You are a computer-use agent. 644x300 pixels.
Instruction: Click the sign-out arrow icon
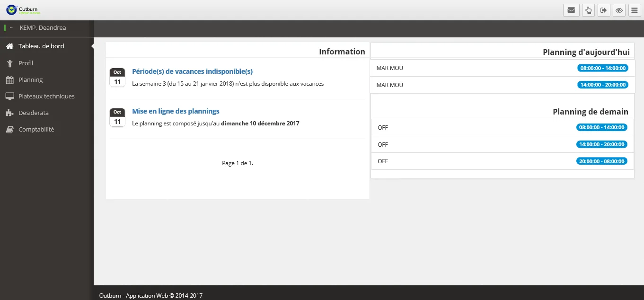tap(603, 10)
